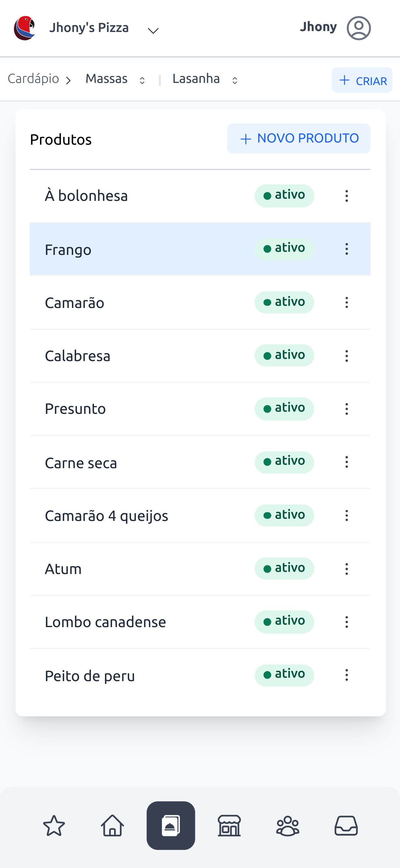Open options menu for À bolonhesa

(x=346, y=196)
